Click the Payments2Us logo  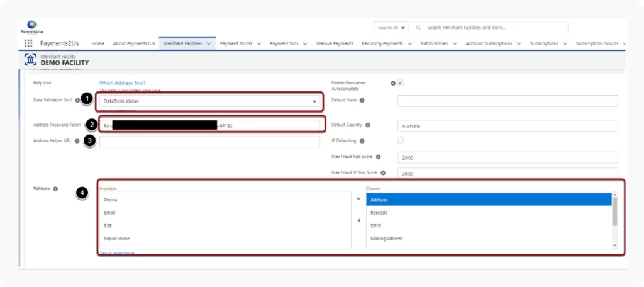click(32, 27)
